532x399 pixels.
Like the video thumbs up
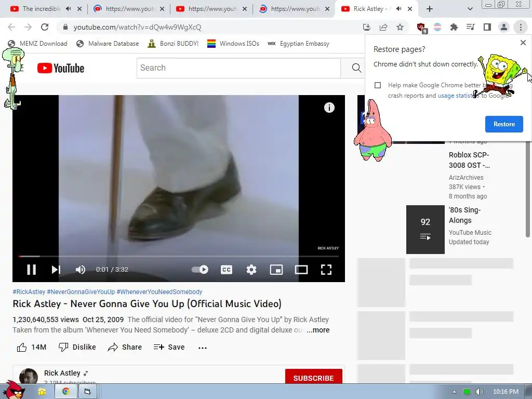[32, 347]
